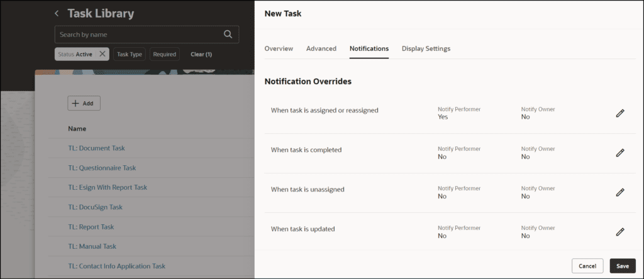Click the Add task button
The width and height of the screenshot is (644, 279).
pos(84,104)
